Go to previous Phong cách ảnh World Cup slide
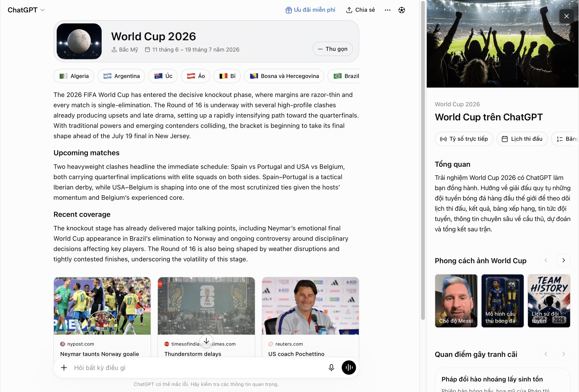This screenshot has width=579, height=392. [546, 260]
